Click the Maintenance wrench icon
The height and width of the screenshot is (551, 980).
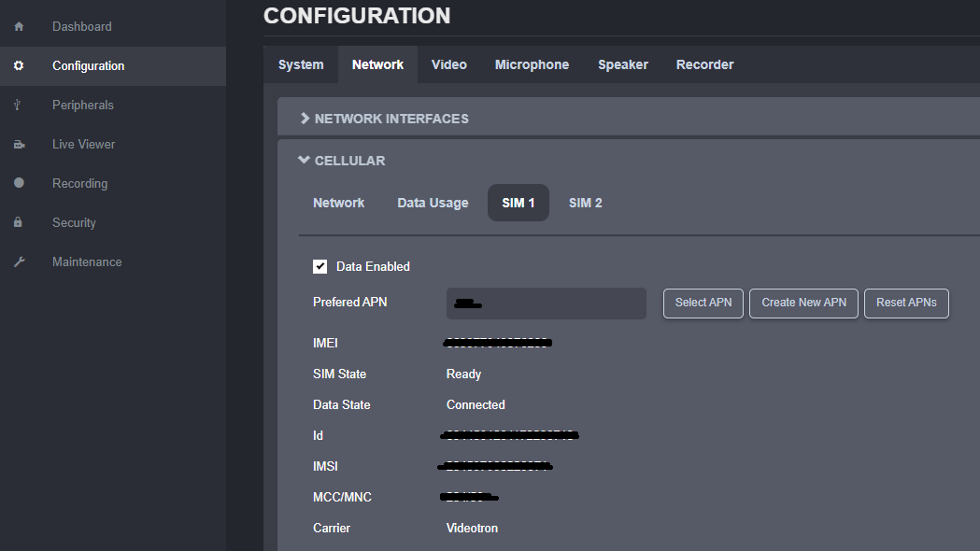point(19,262)
